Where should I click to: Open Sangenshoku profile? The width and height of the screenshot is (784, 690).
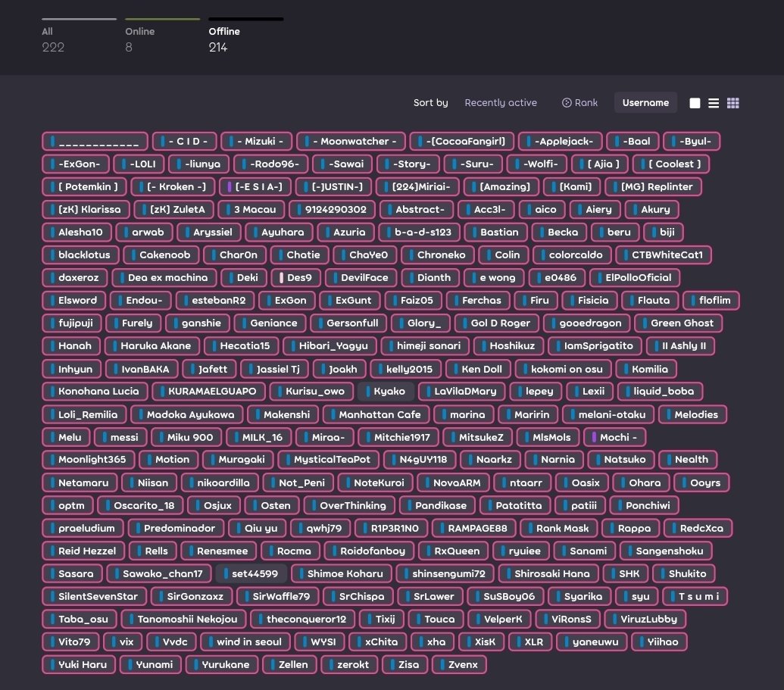click(x=666, y=551)
